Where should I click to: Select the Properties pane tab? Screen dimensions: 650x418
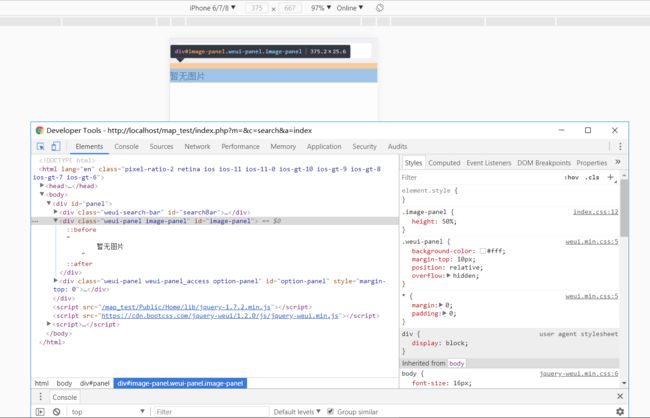click(592, 163)
